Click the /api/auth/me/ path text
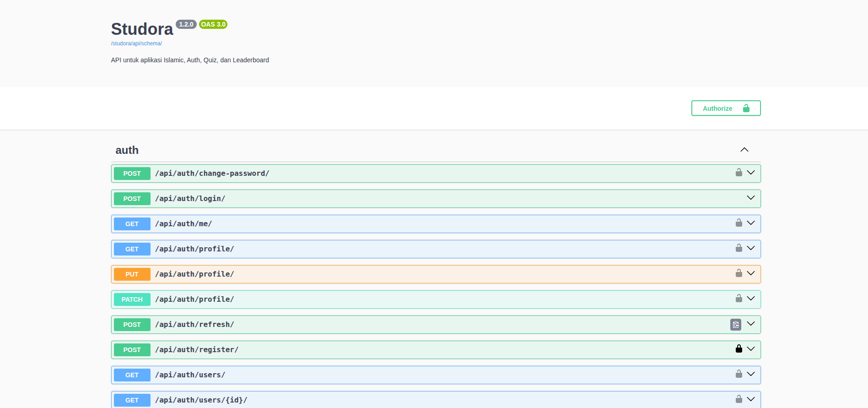 pyautogui.click(x=183, y=224)
